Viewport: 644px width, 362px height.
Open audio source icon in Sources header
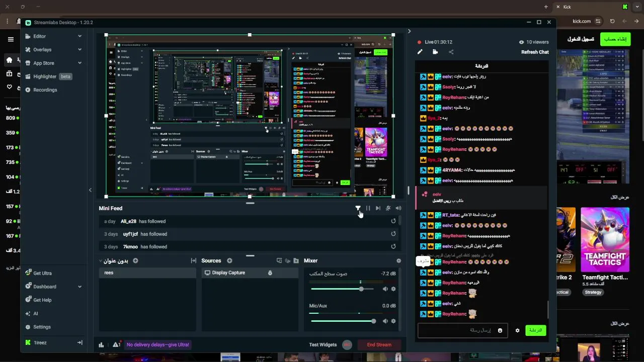coord(288,260)
